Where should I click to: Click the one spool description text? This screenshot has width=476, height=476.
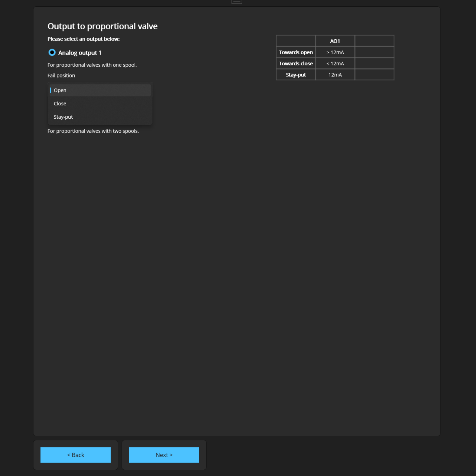[x=92, y=65]
